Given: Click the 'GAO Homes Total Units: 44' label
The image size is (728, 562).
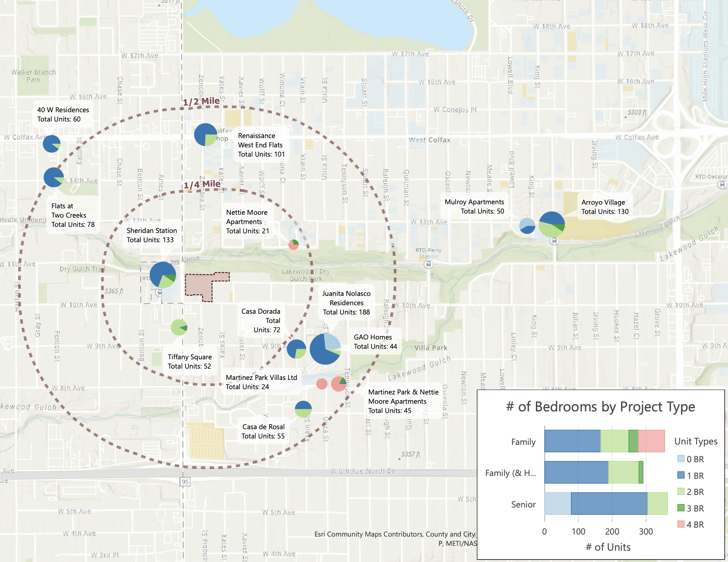Looking at the screenshot, I should coord(375,342).
